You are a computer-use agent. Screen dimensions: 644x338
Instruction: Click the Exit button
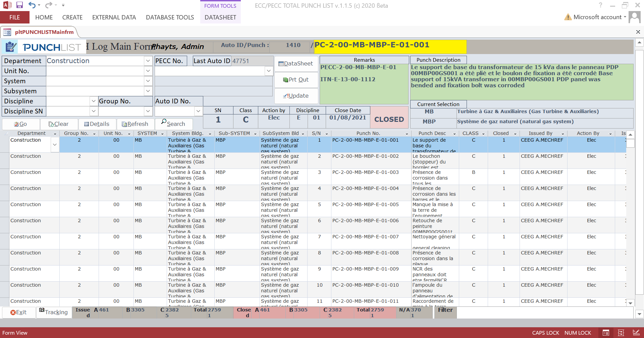point(19,312)
